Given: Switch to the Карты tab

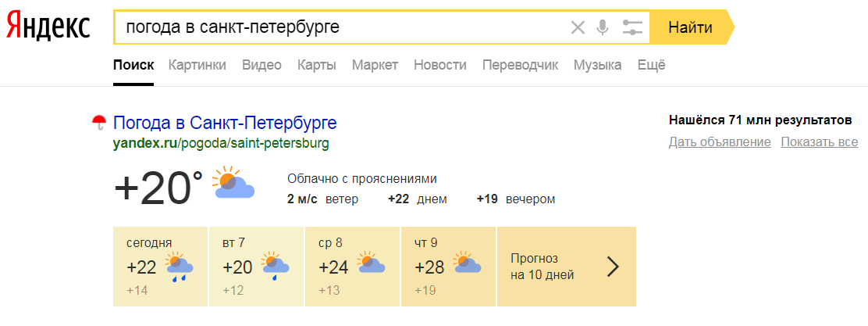Looking at the screenshot, I should tap(317, 65).
